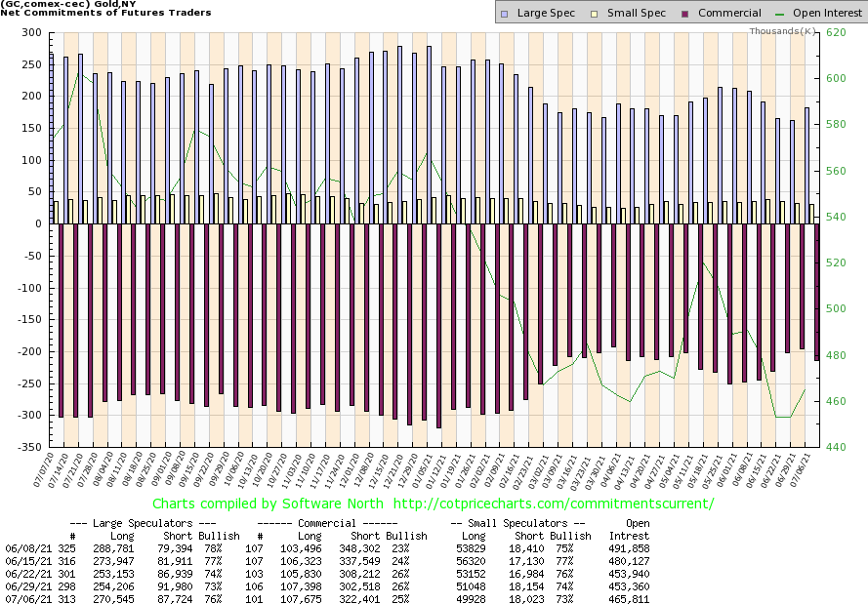The width and height of the screenshot is (868, 605).
Task: Click the Large Spec legend color box
Action: tap(504, 14)
